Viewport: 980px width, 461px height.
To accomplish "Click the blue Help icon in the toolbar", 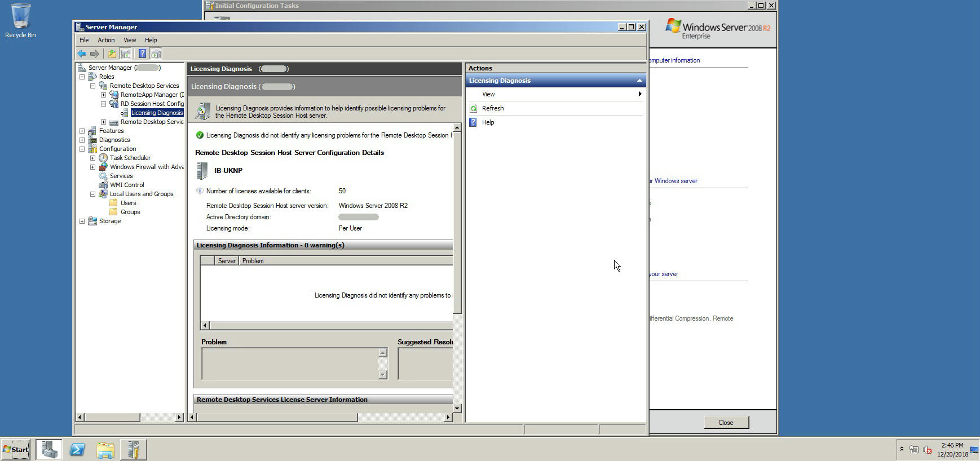I will (x=142, y=54).
